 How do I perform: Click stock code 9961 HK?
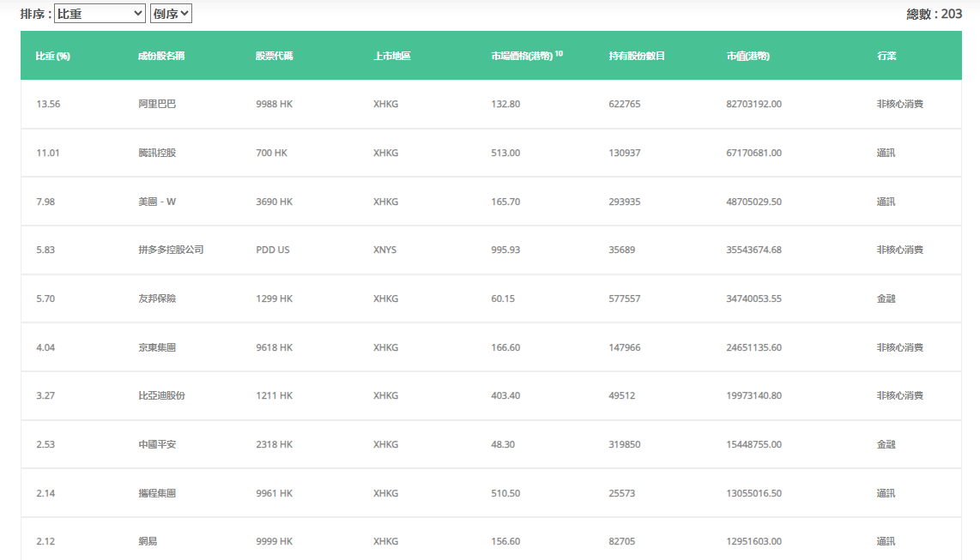275,493
